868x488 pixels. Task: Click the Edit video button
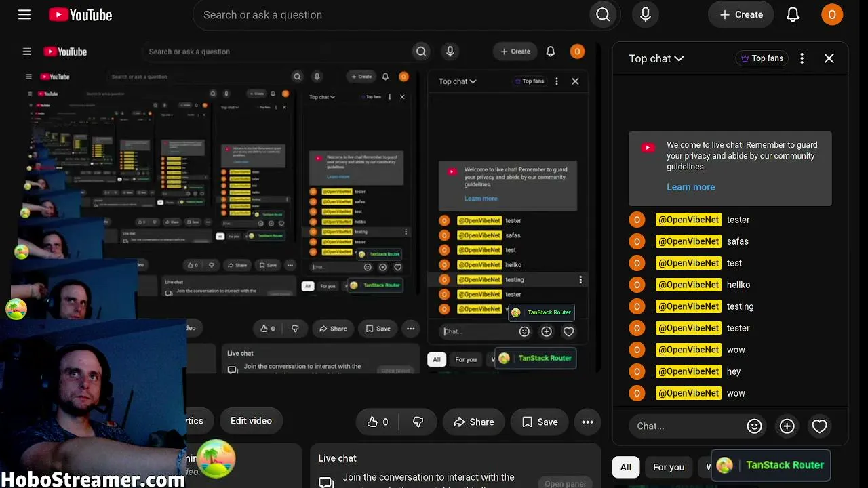[251, 421]
